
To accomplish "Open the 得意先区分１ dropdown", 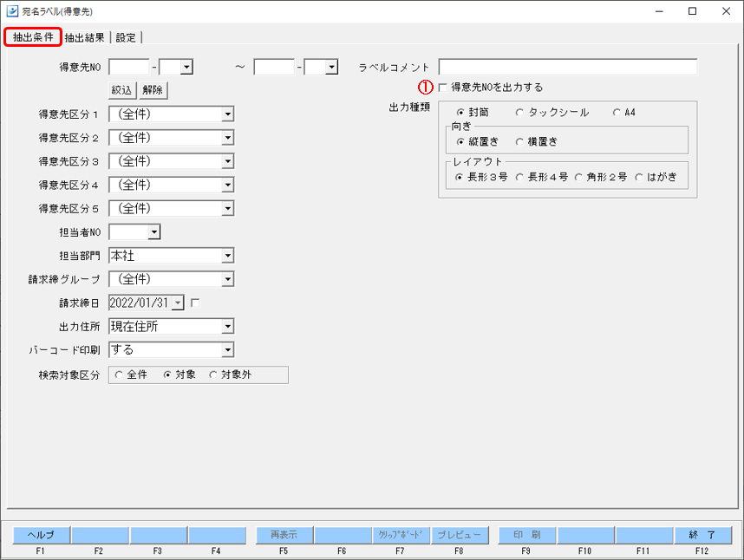I will 228,114.
